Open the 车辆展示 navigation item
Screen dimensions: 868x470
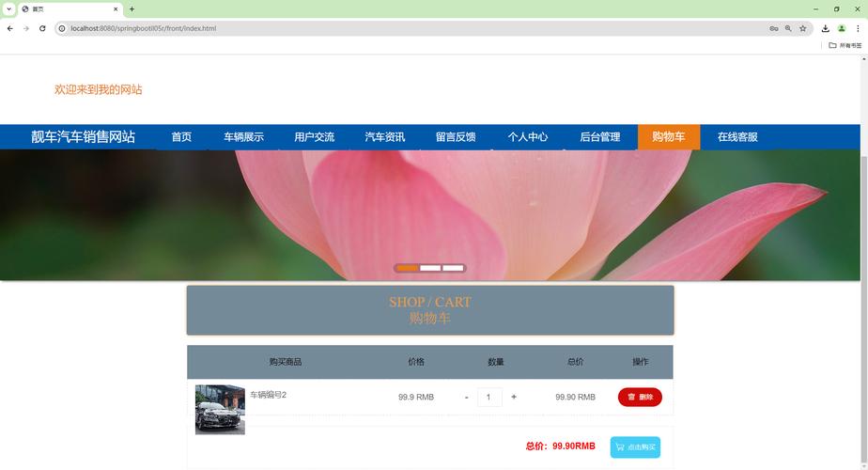coord(243,137)
